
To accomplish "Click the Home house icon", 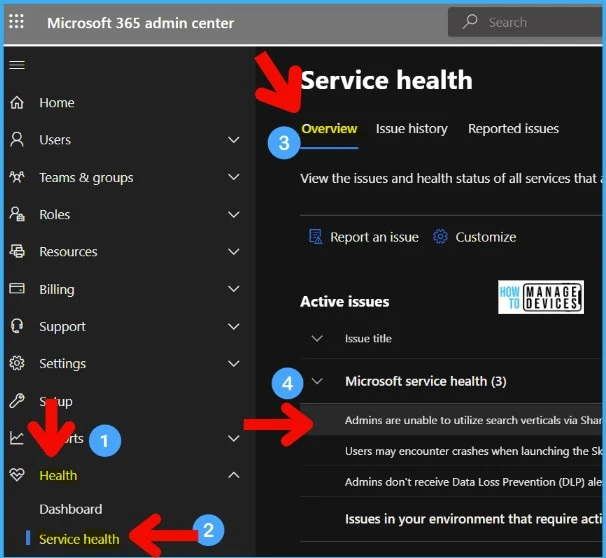I will pyautogui.click(x=17, y=102).
